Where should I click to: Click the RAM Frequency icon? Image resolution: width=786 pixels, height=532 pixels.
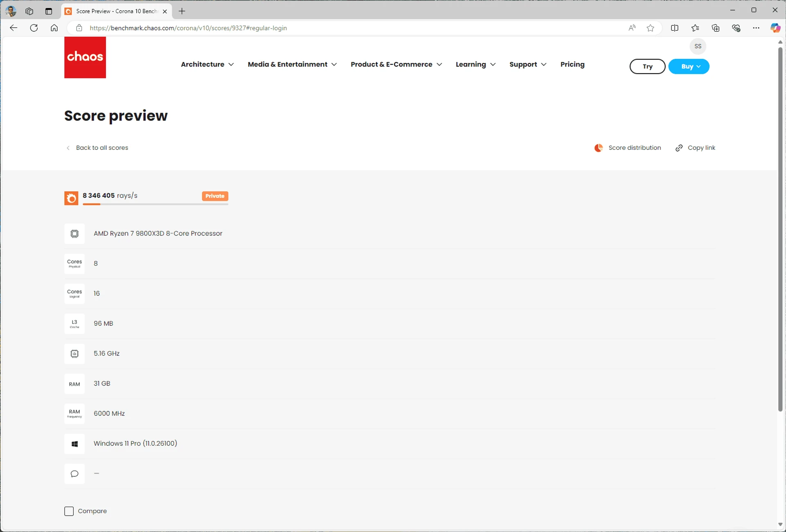coord(75,414)
